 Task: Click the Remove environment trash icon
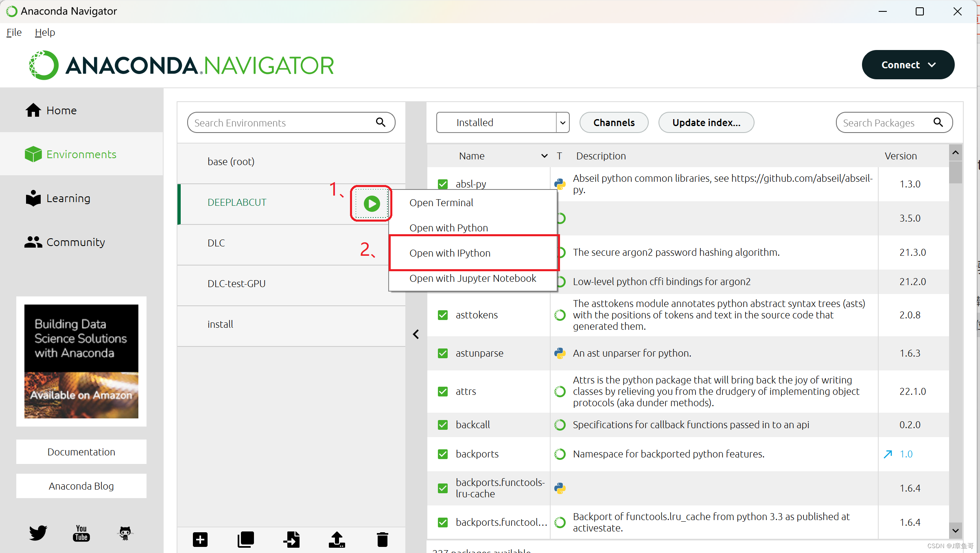pos(382,540)
